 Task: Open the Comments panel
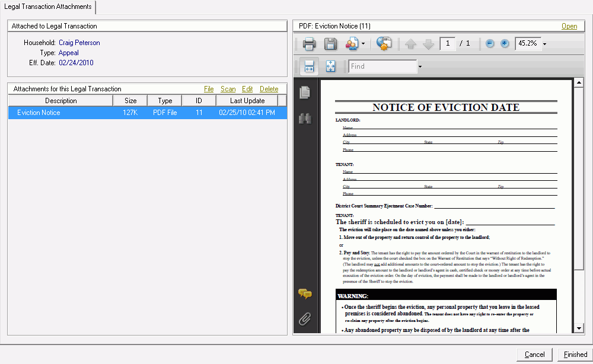(305, 294)
